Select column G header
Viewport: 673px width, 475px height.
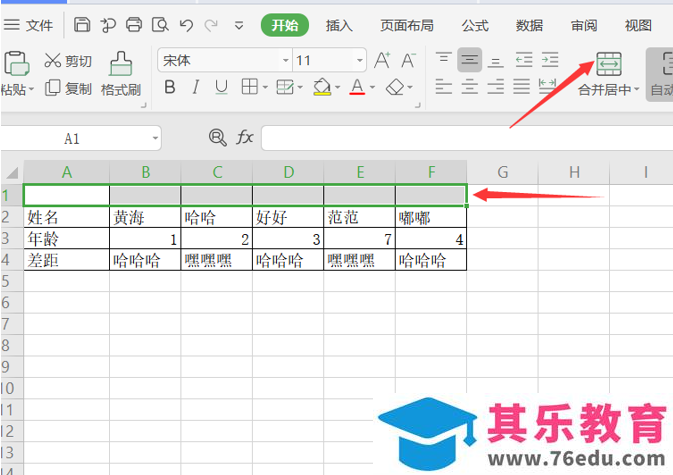pyautogui.click(x=503, y=172)
